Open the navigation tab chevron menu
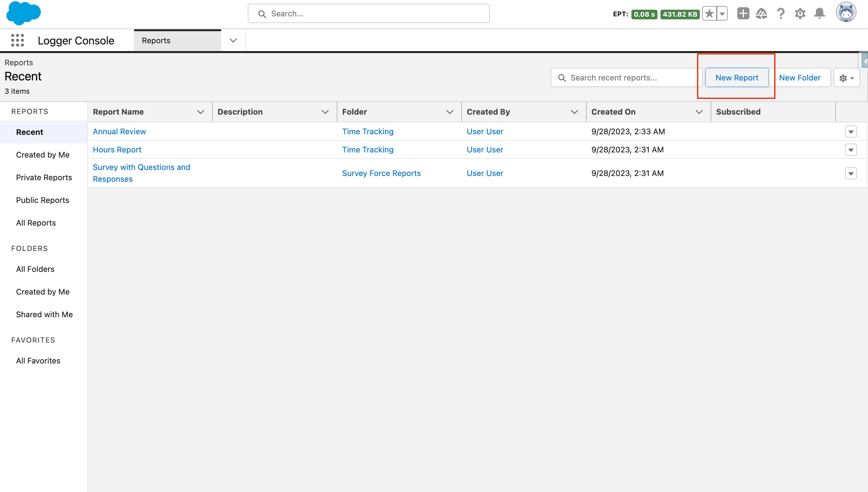This screenshot has height=492, width=868. point(233,41)
